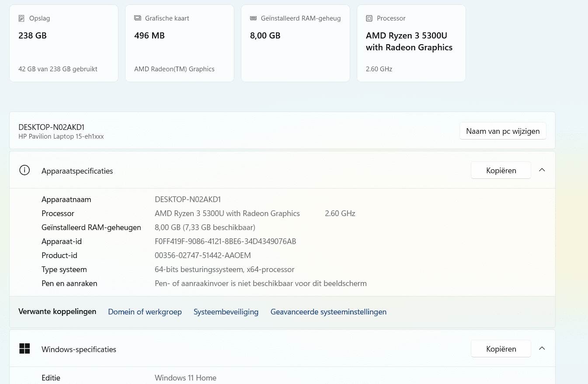Image resolution: width=588 pixels, height=384 pixels.
Task: Open the Domein of werkgroep link
Action: (x=145, y=312)
